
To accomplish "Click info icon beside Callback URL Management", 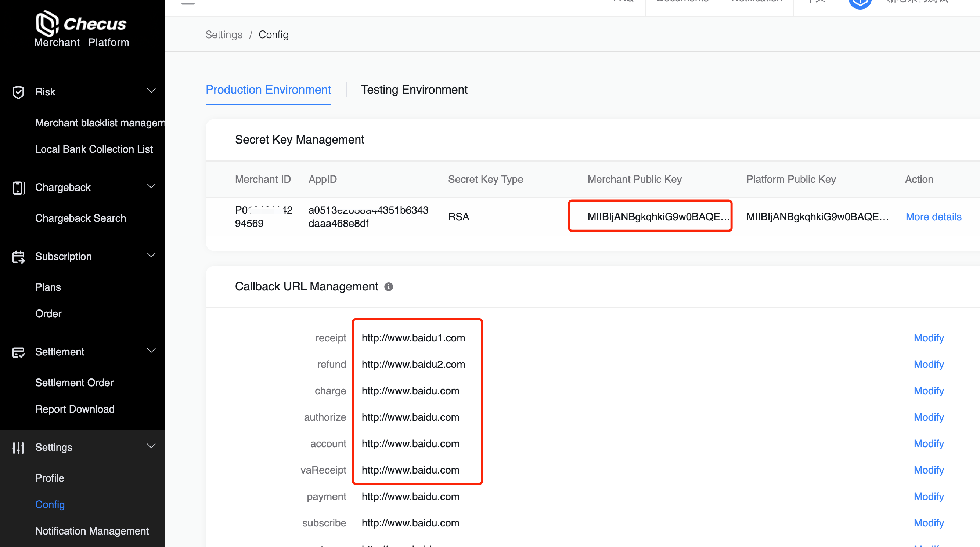I will [388, 287].
